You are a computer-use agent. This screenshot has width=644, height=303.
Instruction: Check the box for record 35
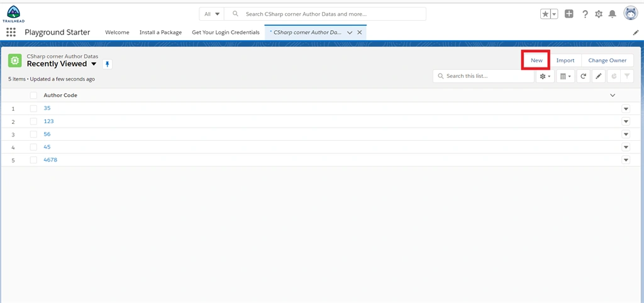[34, 108]
